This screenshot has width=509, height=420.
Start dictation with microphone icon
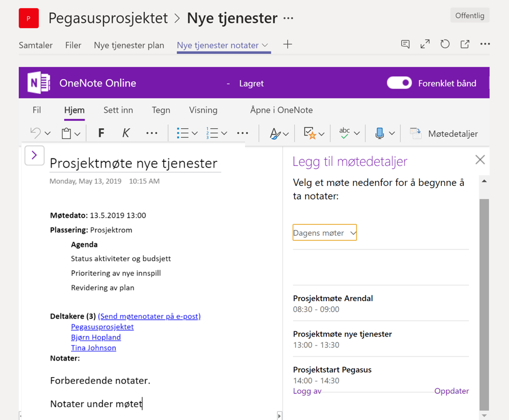(380, 133)
